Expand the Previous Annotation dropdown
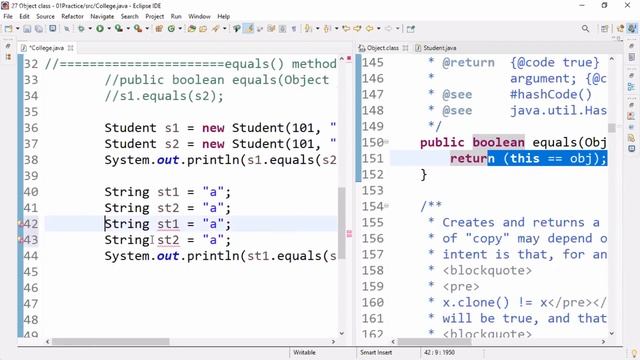 tap(336, 29)
